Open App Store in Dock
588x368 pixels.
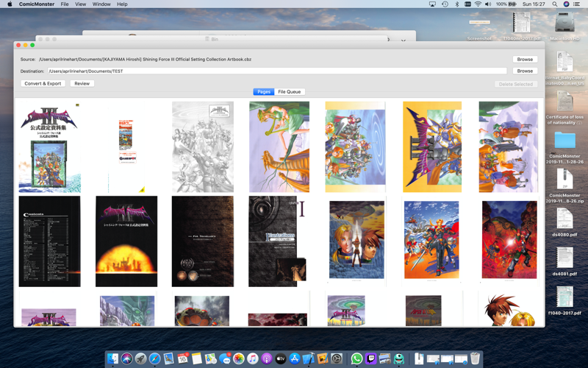point(295,358)
